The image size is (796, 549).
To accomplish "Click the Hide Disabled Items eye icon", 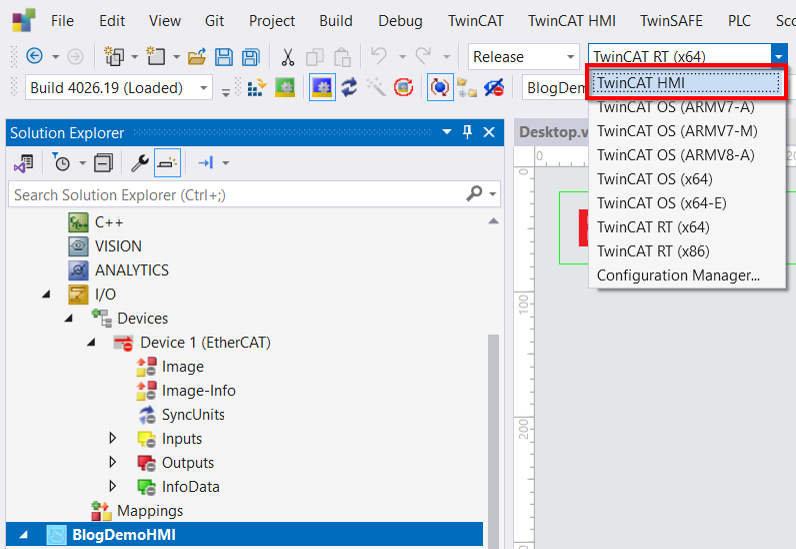I will 493,88.
